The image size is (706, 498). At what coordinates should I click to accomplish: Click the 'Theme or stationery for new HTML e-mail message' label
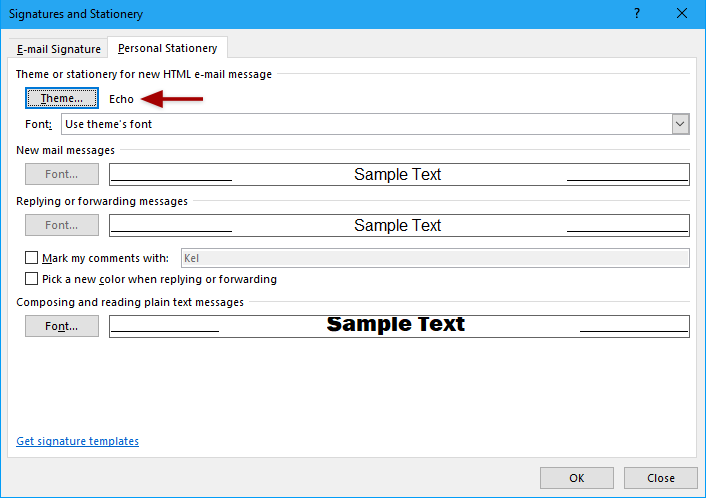144,74
